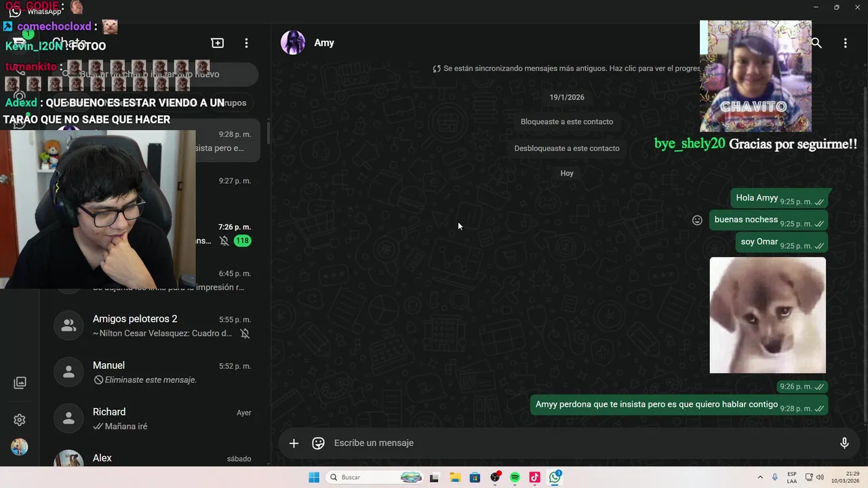Viewport: 868px width, 488px height.
Task: Open File Explorer from taskbar
Action: 455,478
